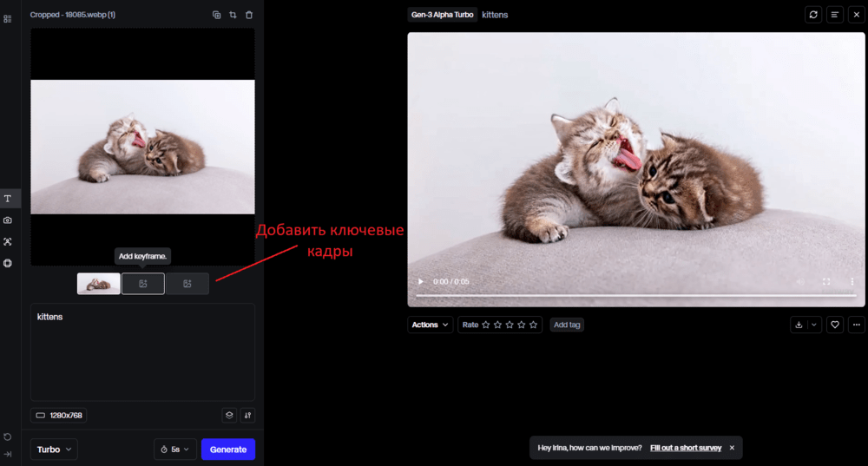Delete the uploaded image with trash icon
The width and height of the screenshot is (868, 466).
(x=249, y=15)
